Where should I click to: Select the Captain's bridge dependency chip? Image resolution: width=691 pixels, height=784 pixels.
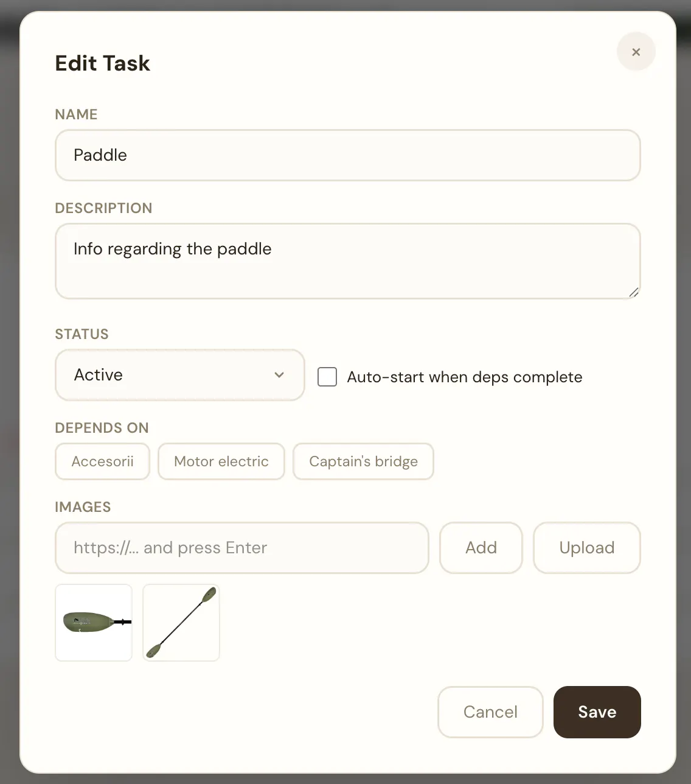point(363,461)
